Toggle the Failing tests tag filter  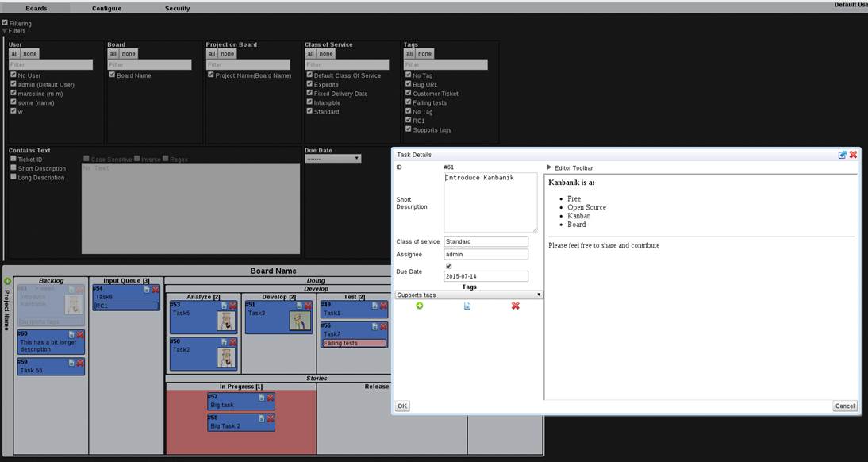tap(409, 102)
